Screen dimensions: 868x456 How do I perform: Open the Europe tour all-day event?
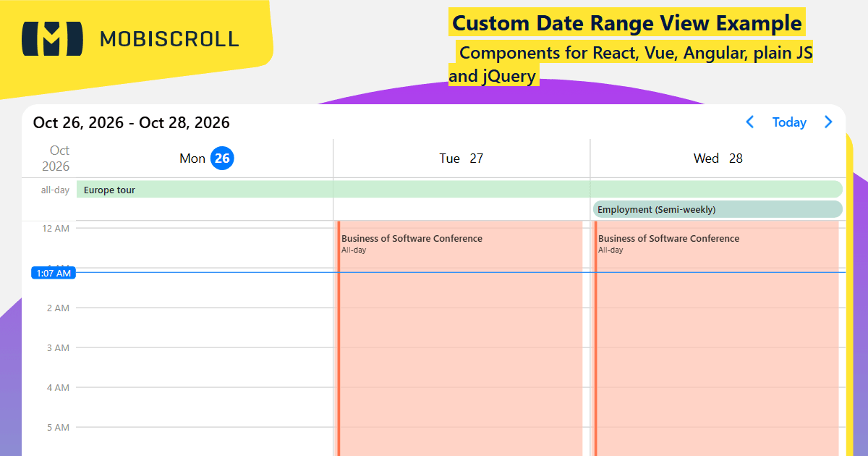(x=459, y=190)
